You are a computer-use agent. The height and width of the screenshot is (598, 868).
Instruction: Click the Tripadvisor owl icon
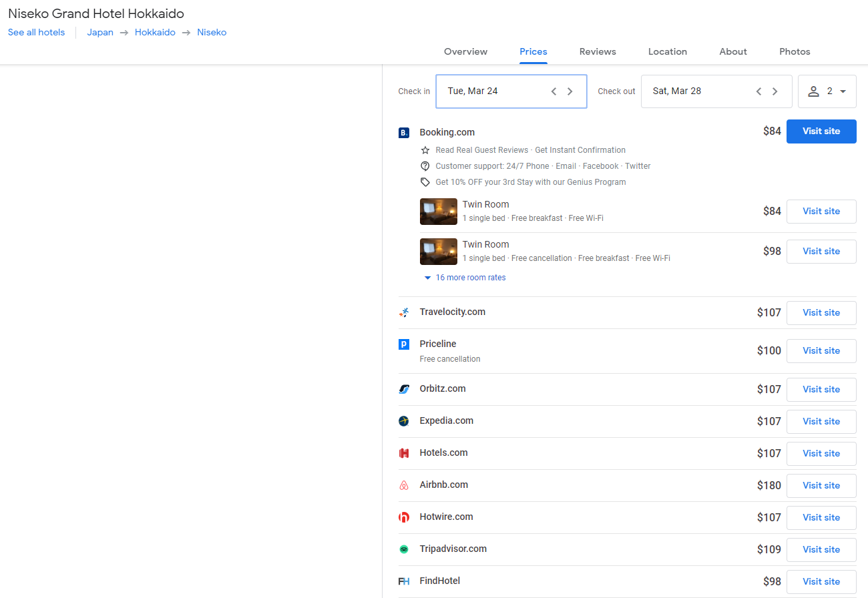tap(403, 549)
